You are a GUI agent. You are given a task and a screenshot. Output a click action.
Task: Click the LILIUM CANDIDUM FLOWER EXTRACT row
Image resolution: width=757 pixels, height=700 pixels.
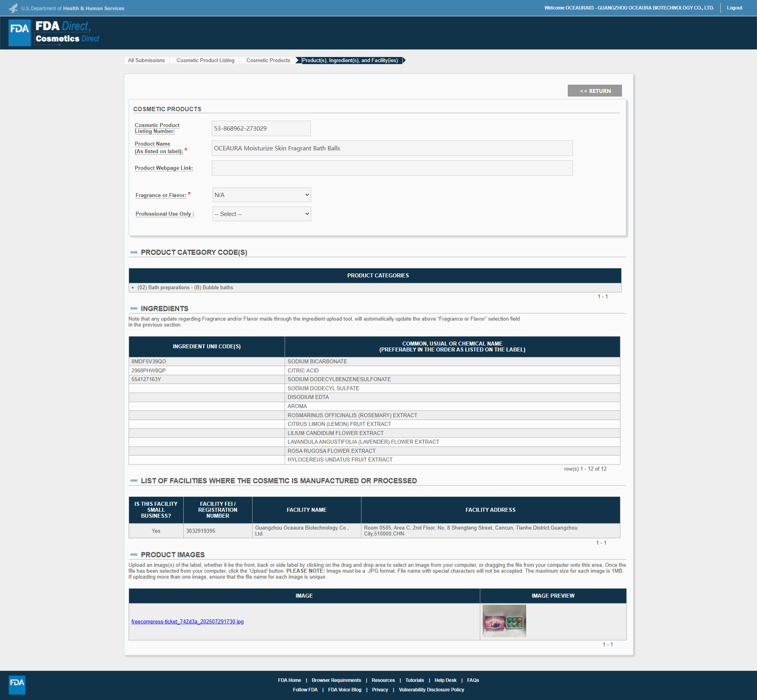coord(374,433)
